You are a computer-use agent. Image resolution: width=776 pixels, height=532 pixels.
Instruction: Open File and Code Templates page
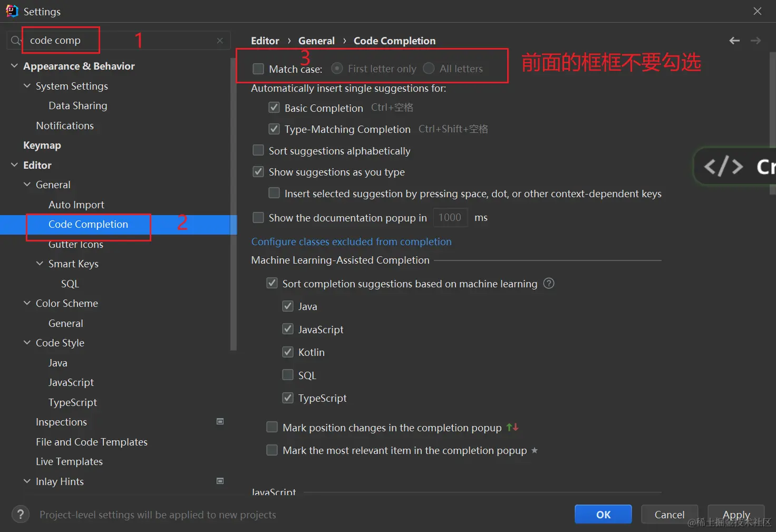pos(91,442)
